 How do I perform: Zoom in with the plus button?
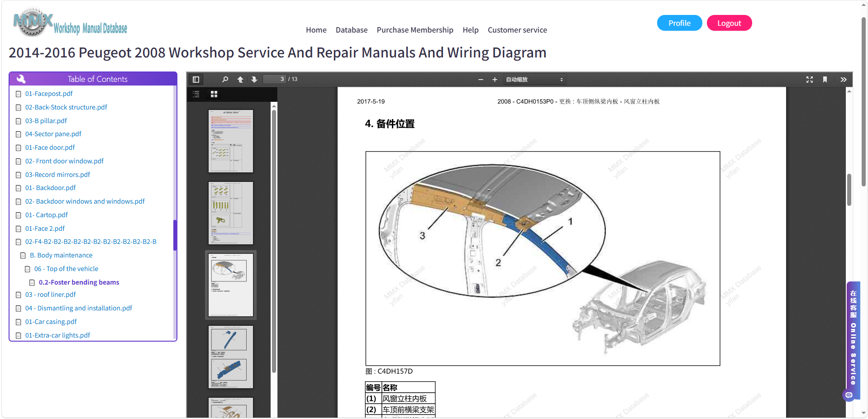pyautogui.click(x=495, y=80)
